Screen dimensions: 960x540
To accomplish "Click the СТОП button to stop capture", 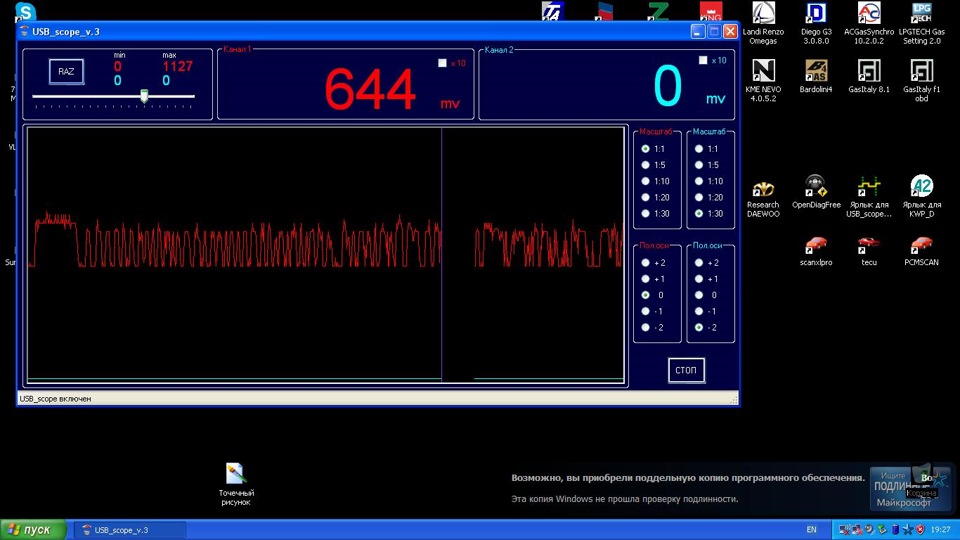I will pos(686,371).
